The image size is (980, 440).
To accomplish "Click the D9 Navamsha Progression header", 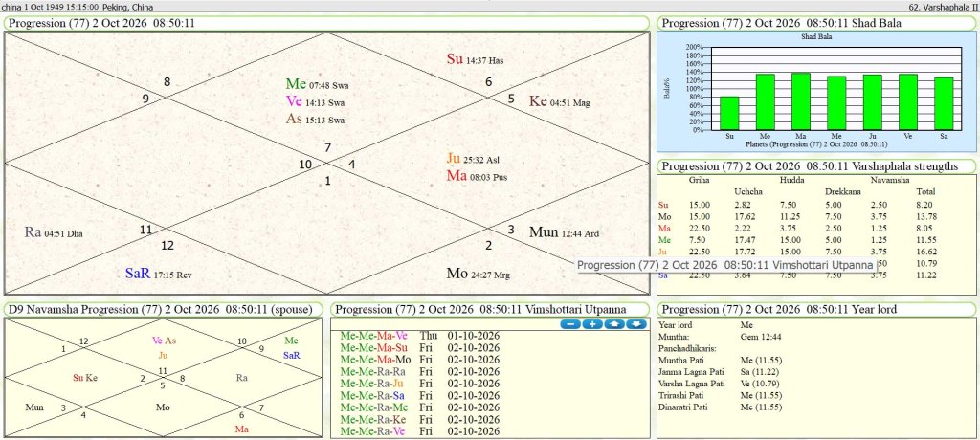I will point(163,310).
